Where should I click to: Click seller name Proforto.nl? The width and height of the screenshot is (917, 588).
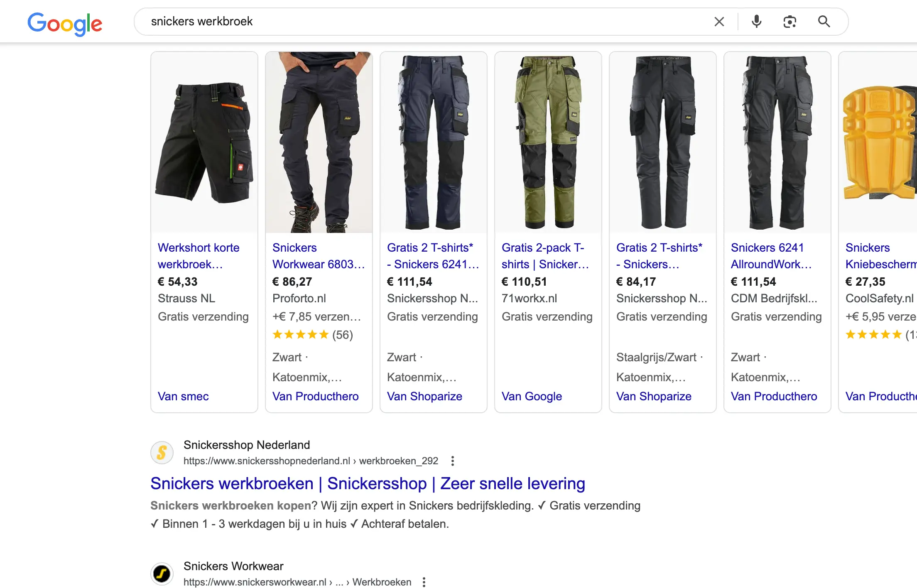[299, 298]
